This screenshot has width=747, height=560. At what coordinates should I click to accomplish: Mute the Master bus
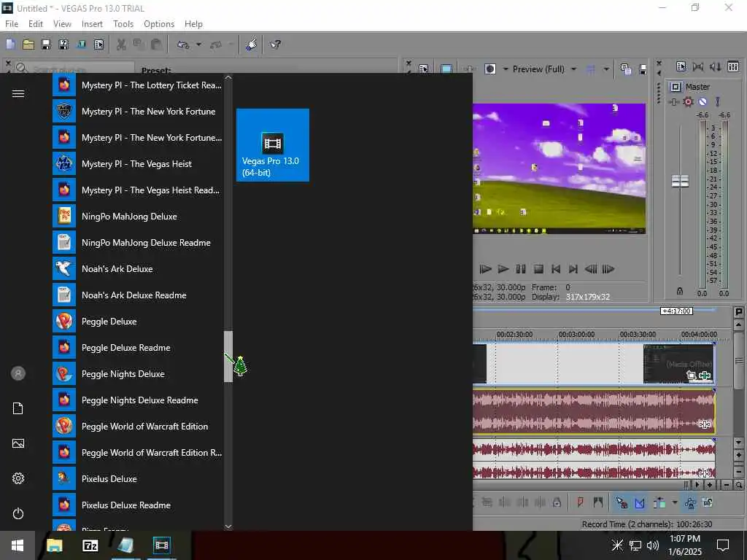703,102
